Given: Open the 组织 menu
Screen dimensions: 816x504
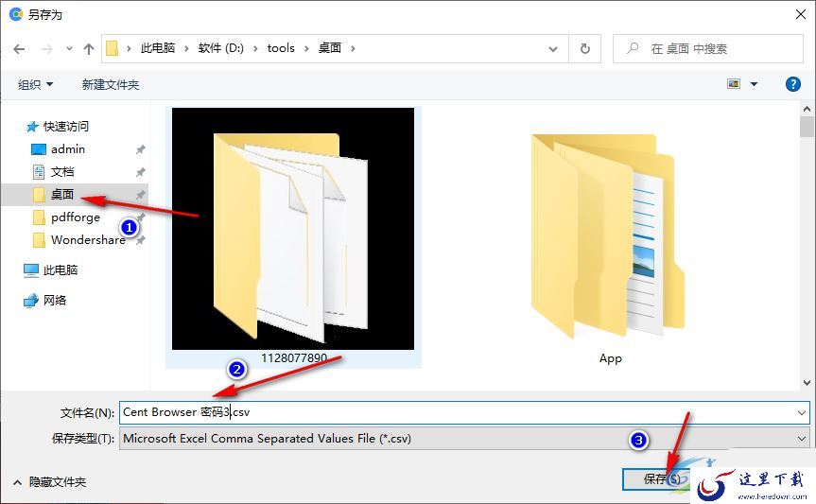Looking at the screenshot, I should pos(35,84).
